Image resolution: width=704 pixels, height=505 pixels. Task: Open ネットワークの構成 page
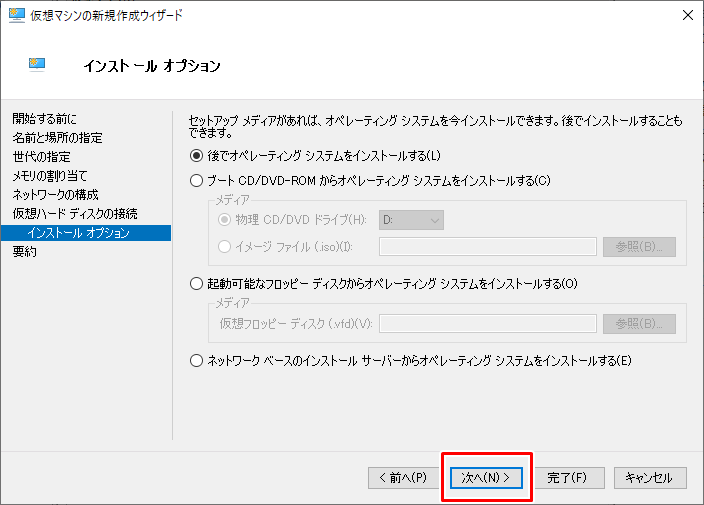(x=56, y=195)
